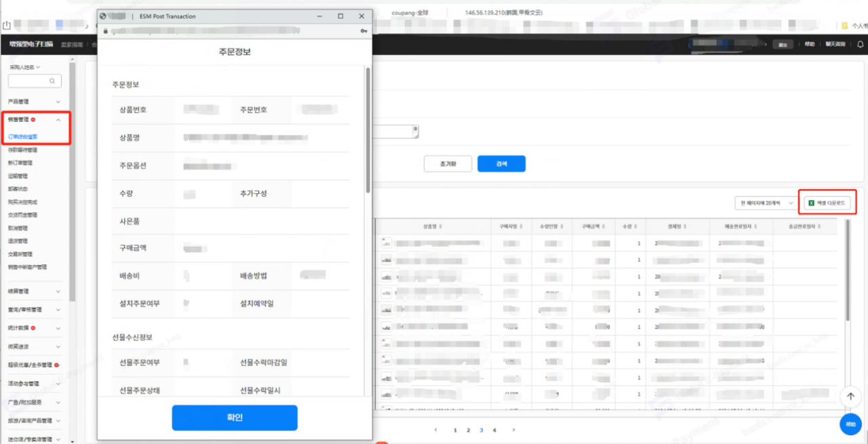Click the next page arrow in pagination
The width and height of the screenshot is (868, 444).
click(x=513, y=430)
